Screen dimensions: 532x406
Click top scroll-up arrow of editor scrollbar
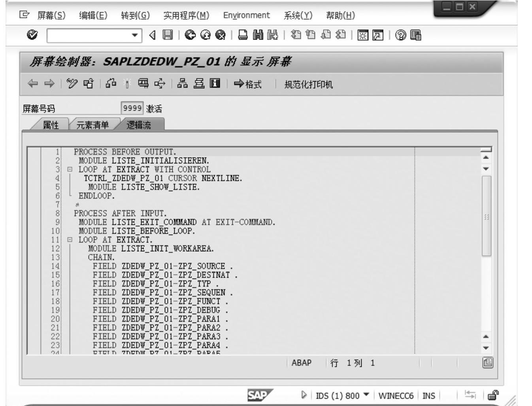(486, 157)
